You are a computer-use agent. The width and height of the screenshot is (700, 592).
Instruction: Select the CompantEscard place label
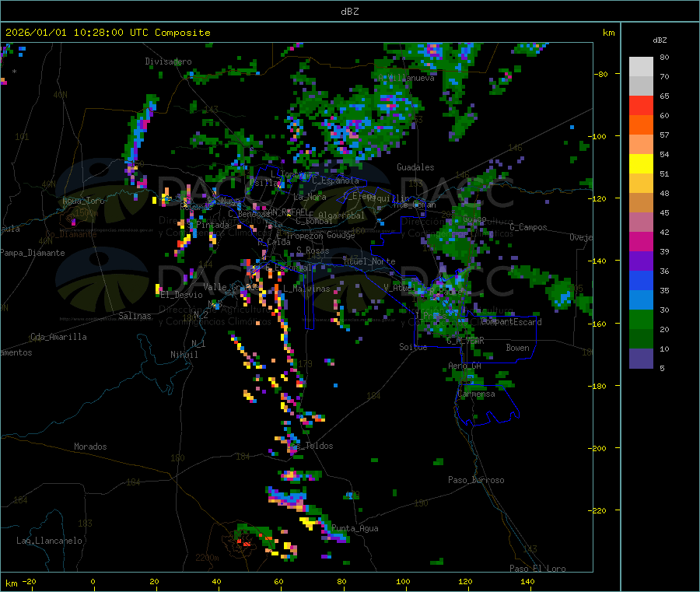[x=512, y=322]
